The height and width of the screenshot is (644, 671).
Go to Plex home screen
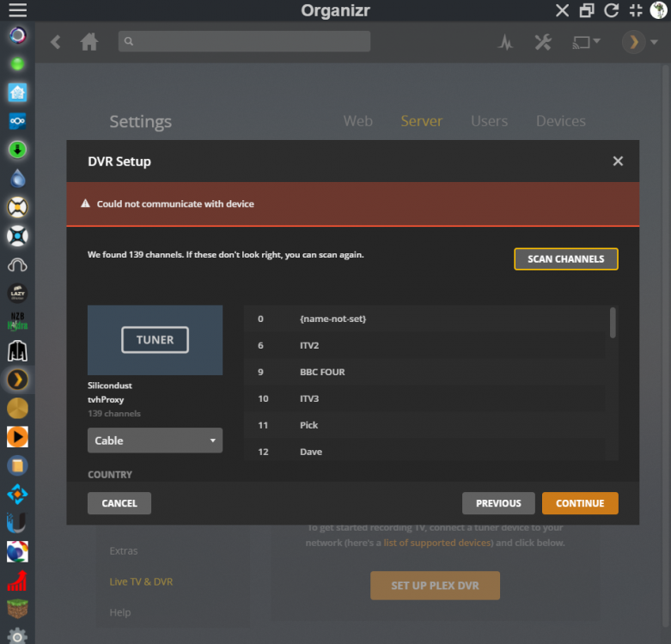89,42
